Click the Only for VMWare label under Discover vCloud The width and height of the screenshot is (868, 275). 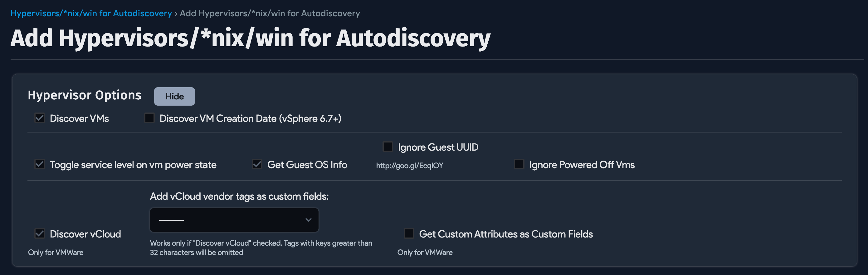click(56, 252)
